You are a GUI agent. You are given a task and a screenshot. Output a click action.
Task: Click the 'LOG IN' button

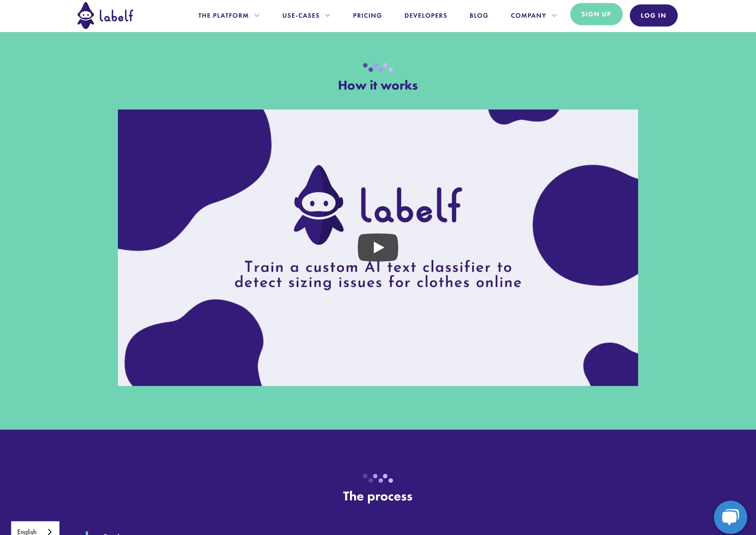pos(653,15)
